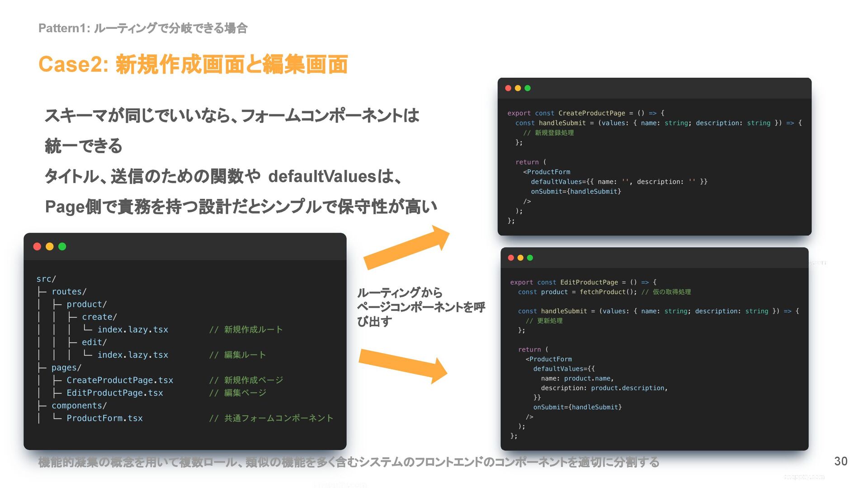
Task: Click slide page number 30
Action: tap(840, 461)
